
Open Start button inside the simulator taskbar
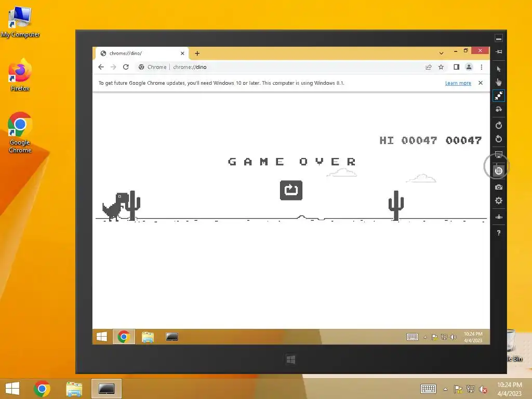tap(102, 337)
